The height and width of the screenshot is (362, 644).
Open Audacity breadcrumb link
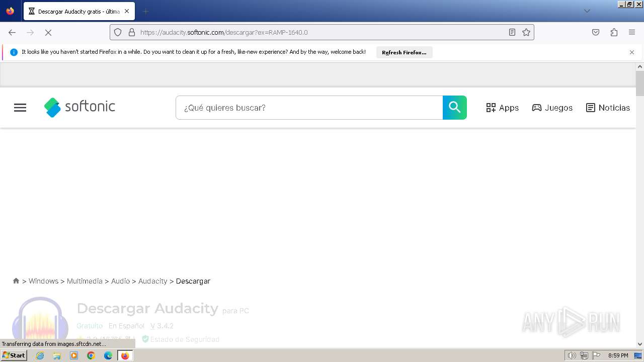152,281
